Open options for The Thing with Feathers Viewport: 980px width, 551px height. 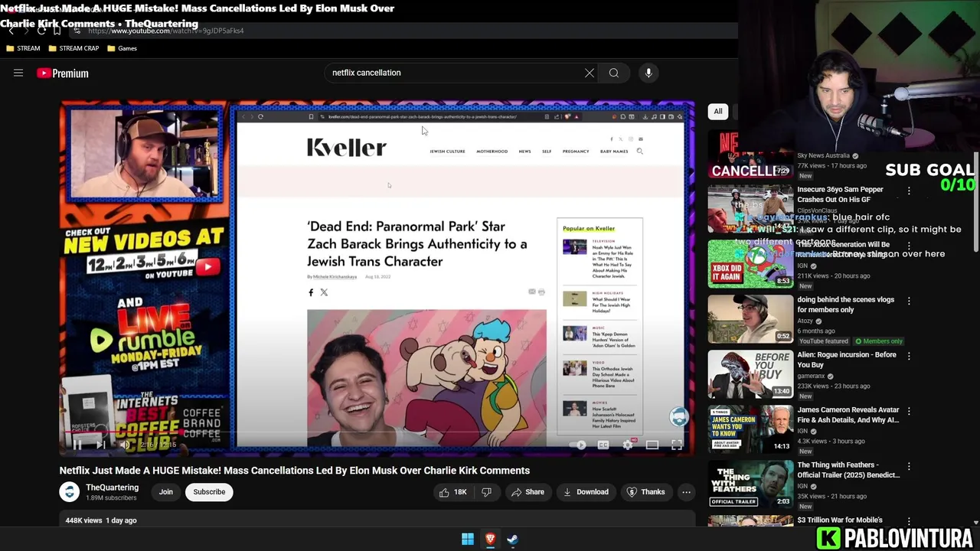909,466
